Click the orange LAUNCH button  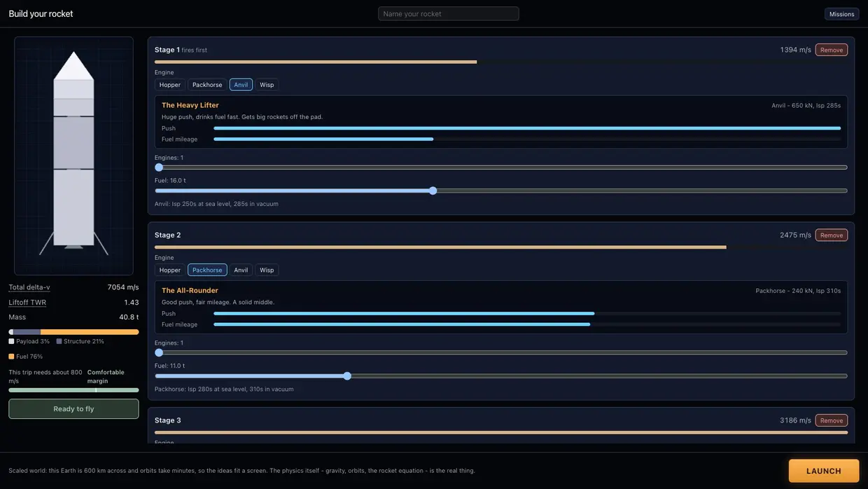tap(824, 471)
